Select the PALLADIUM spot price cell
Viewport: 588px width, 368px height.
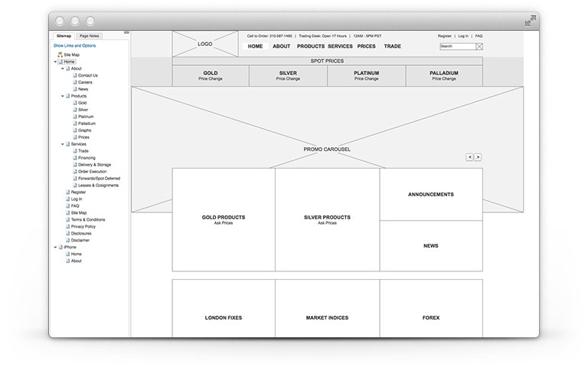[x=444, y=76]
